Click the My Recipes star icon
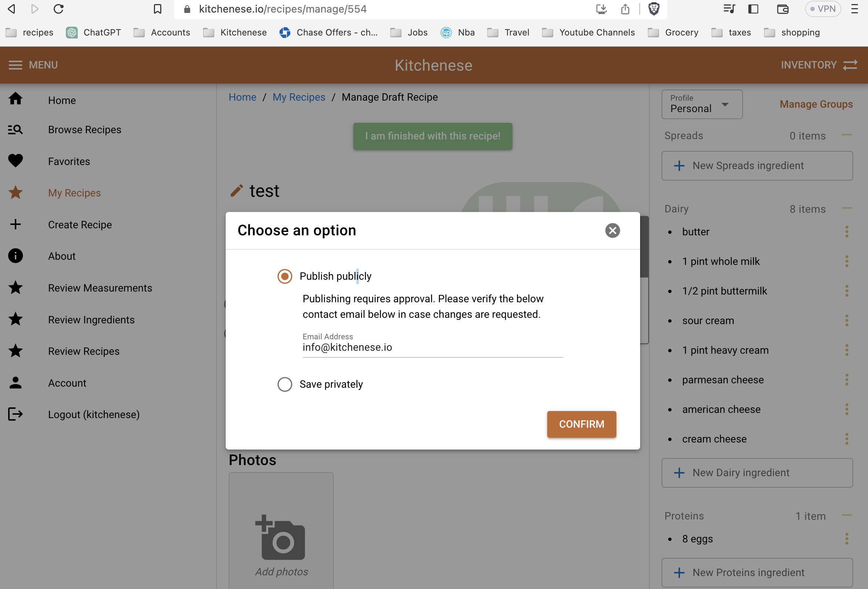This screenshot has width=868, height=589. (x=16, y=193)
